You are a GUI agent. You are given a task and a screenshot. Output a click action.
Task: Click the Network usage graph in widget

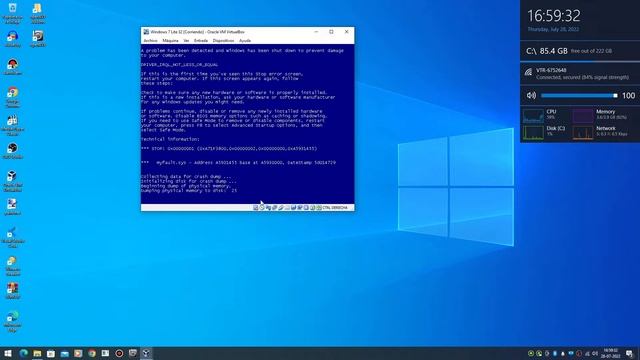pyautogui.click(x=583, y=132)
